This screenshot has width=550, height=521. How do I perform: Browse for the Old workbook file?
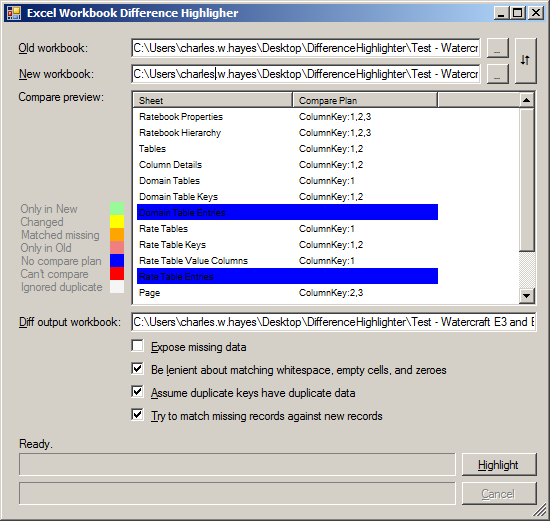497,48
